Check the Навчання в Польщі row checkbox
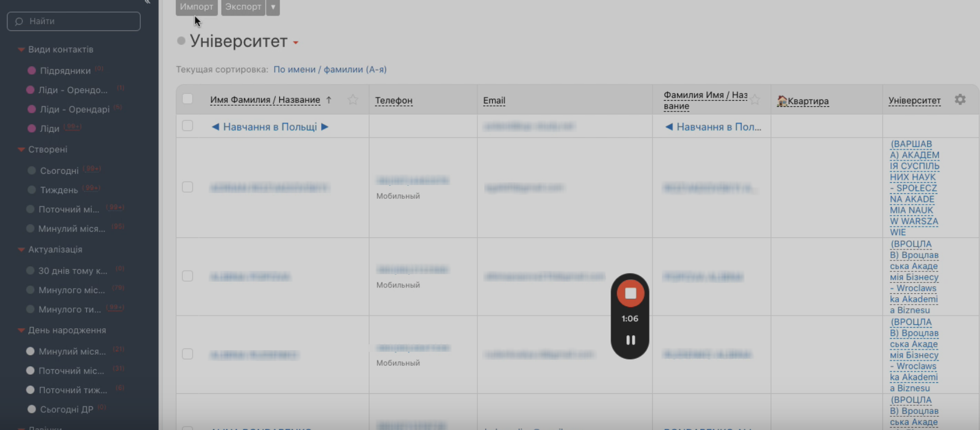This screenshot has width=980, height=430. tap(187, 126)
